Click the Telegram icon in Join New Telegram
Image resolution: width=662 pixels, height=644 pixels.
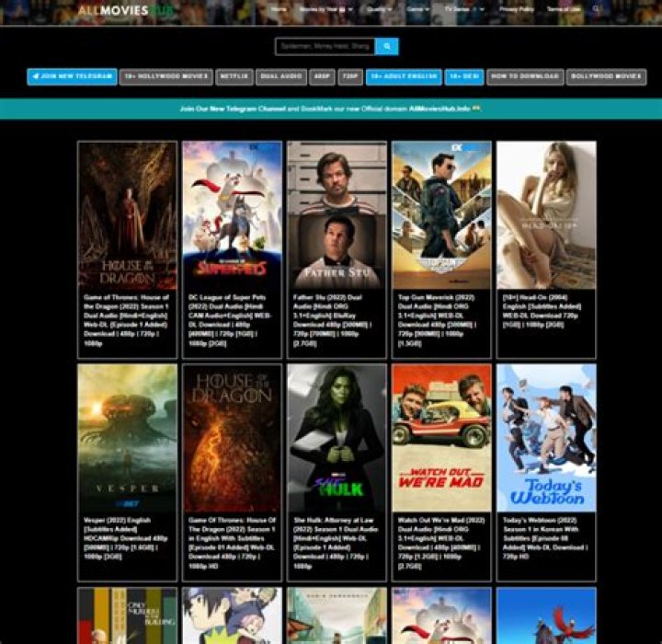35,77
